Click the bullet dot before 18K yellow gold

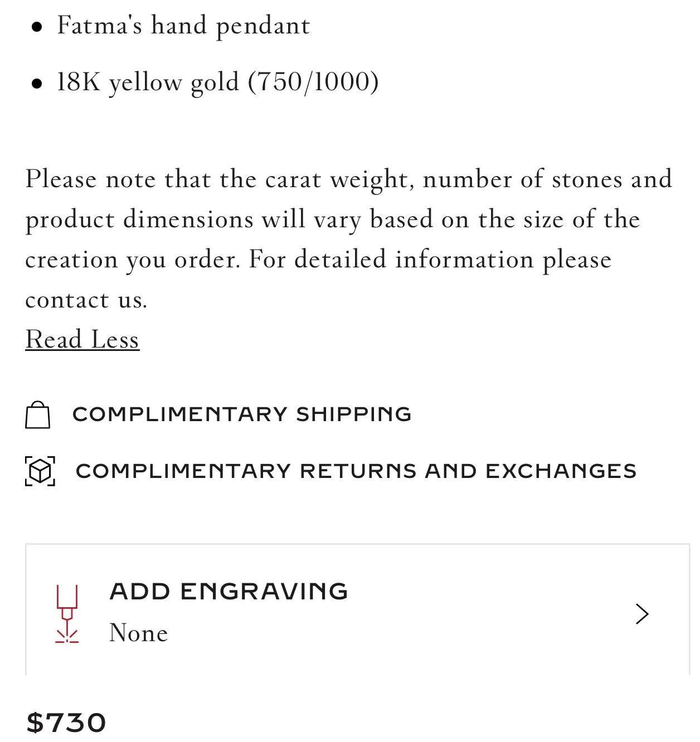click(x=37, y=84)
